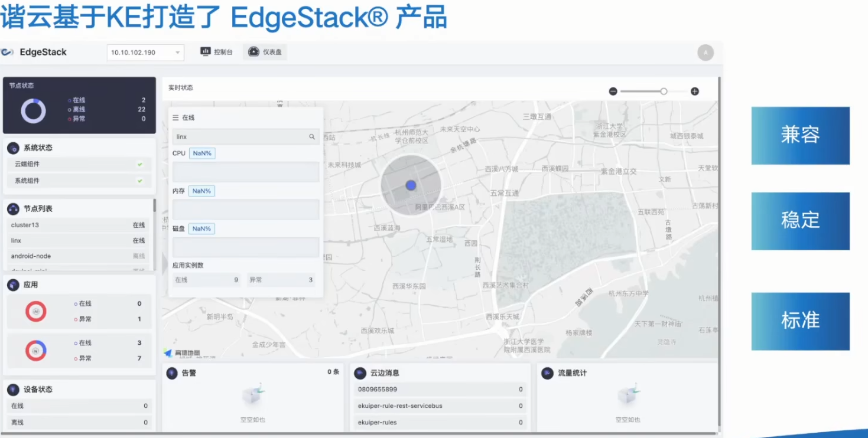This screenshot has width=868, height=438.
Task: Select 离线 count in node status
Action: point(142,109)
